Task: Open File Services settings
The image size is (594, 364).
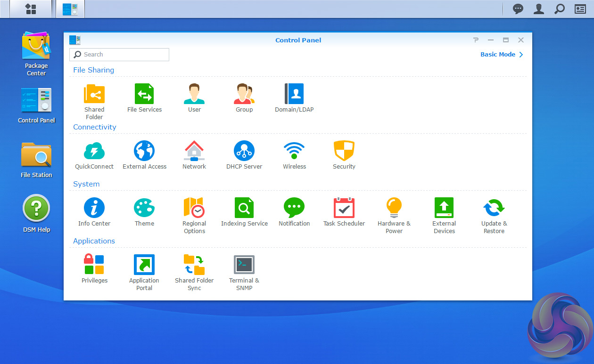Action: (144, 97)
